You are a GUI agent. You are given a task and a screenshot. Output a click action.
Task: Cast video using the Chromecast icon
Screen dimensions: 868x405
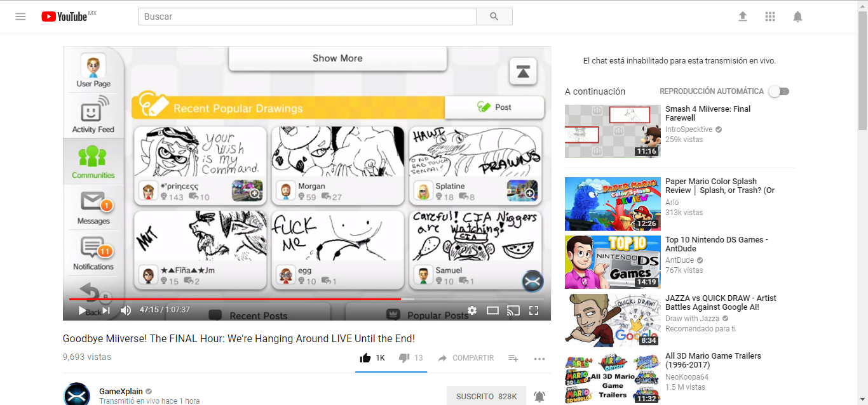click(x=513, y=310)
